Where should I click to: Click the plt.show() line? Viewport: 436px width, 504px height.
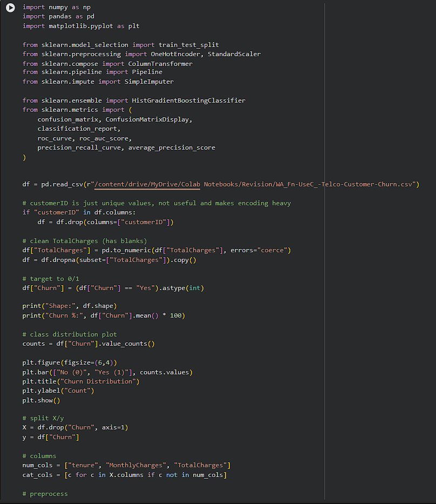click(x=41, y=400)
